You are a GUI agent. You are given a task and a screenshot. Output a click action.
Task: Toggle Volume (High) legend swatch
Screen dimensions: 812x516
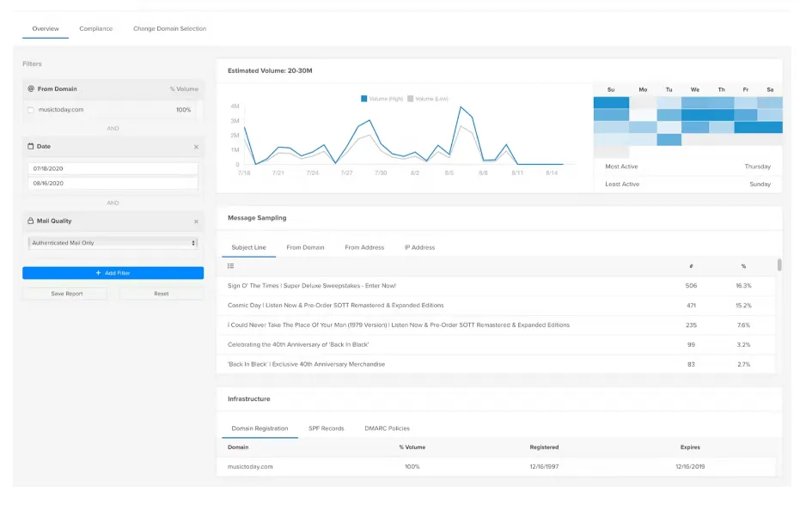364,99
